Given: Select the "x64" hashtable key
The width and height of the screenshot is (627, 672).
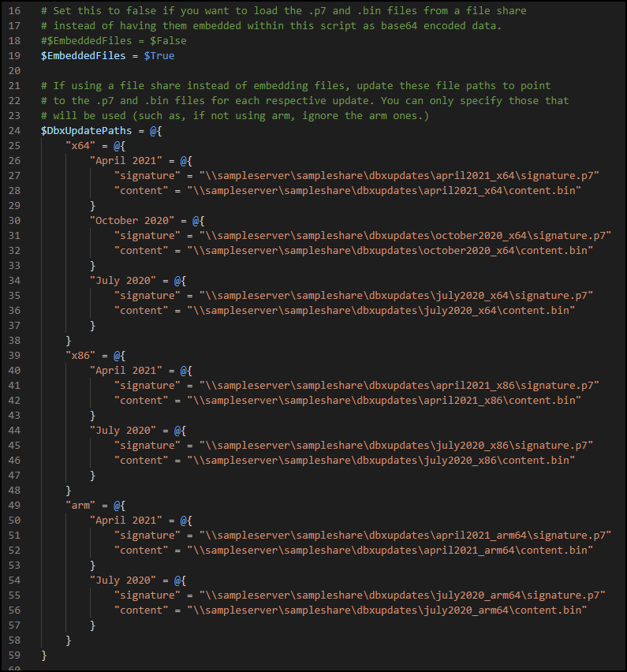Looking at the screenshot, I should [80, 145].
